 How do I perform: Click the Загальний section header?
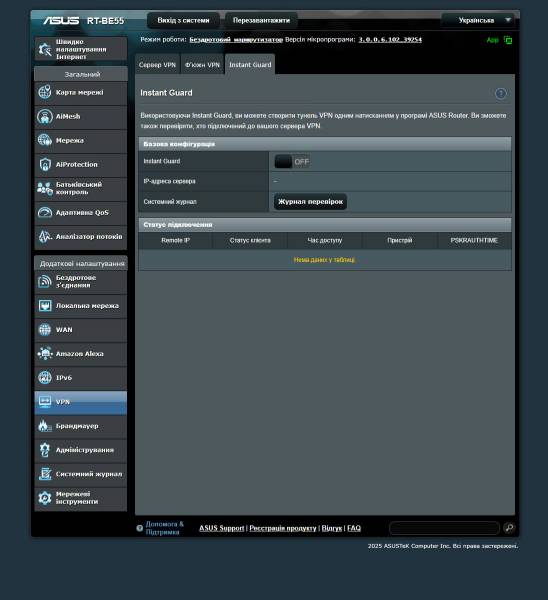[81, 74]
